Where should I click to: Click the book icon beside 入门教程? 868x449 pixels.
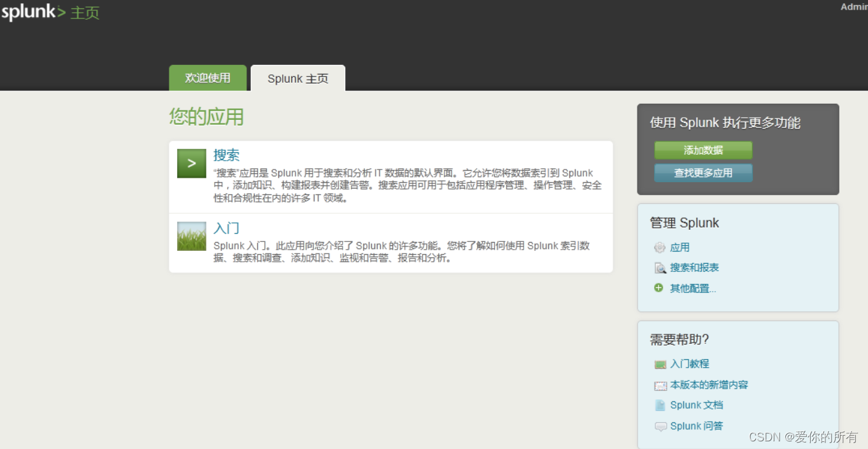coord(660,364)
